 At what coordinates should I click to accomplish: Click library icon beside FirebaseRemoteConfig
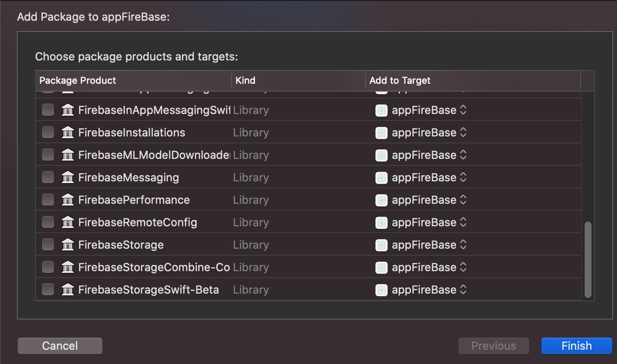(68, 222)
